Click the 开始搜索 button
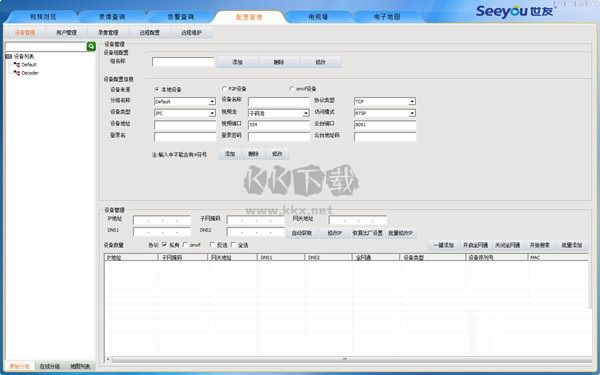Viewport: 600px width, 375px height. tap(540, 245)
